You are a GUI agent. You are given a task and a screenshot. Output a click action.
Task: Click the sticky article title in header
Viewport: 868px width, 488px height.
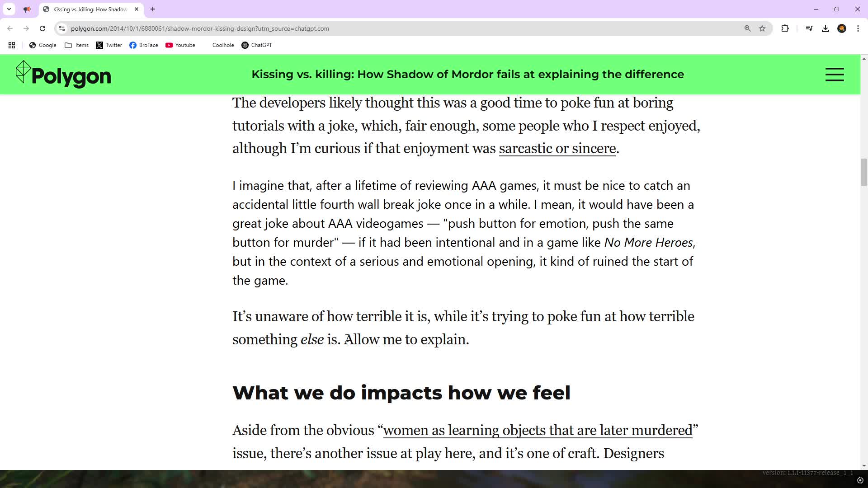point(467,74)
